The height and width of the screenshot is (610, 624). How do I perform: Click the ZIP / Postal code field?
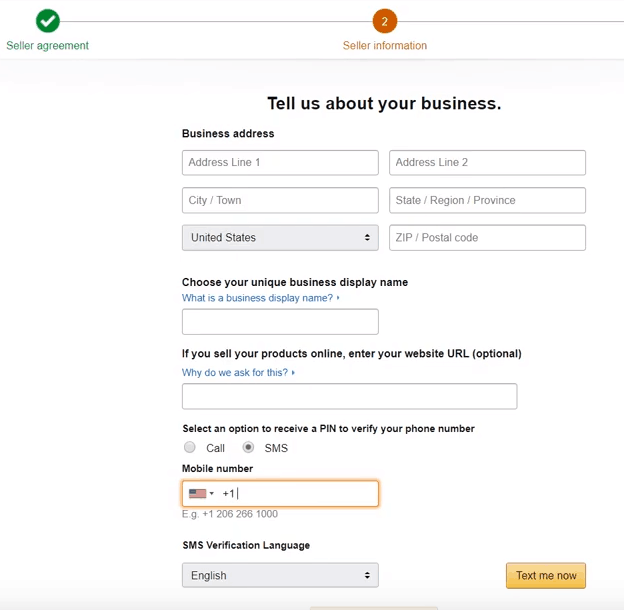[x=487, y=238]
